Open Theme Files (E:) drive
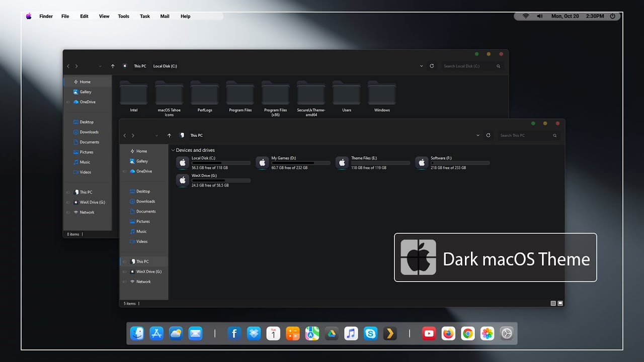Viewport: 644px width, 362px height. tap(373, 163)
